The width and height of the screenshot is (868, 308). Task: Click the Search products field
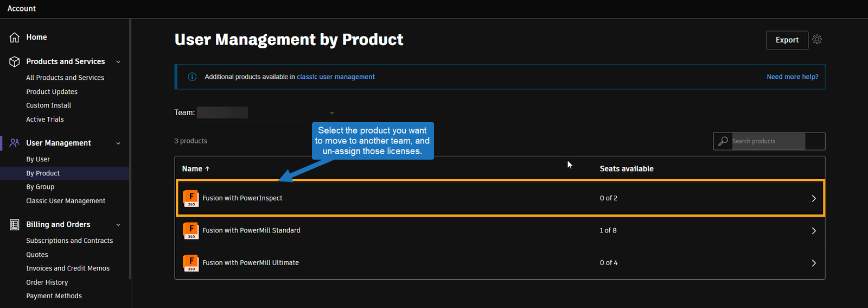coord(768,141)
